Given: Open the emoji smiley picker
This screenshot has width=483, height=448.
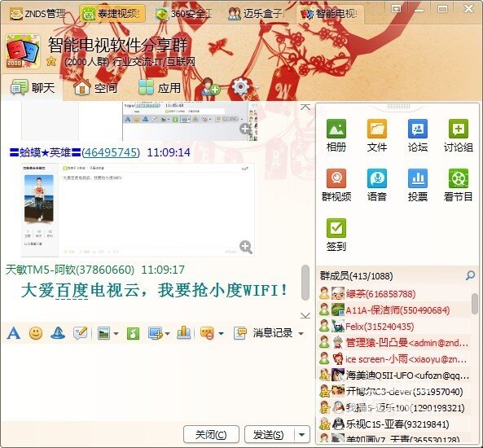Looking at the screenshot, I should click(36, 333).
